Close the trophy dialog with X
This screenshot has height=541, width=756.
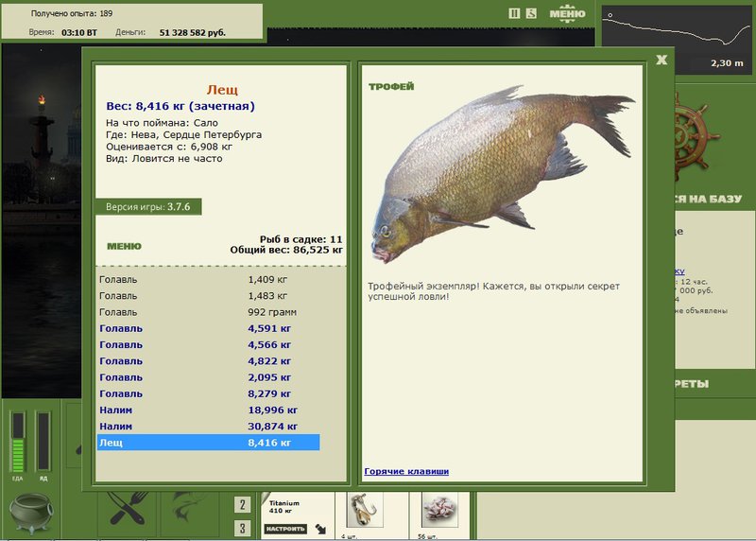click(661, 60)
